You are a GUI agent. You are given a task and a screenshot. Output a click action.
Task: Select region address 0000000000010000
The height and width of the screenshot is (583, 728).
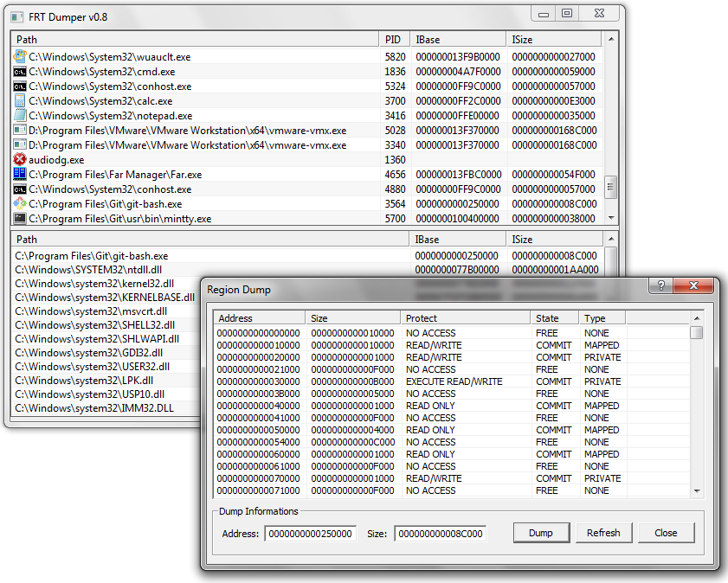[258, 345]
